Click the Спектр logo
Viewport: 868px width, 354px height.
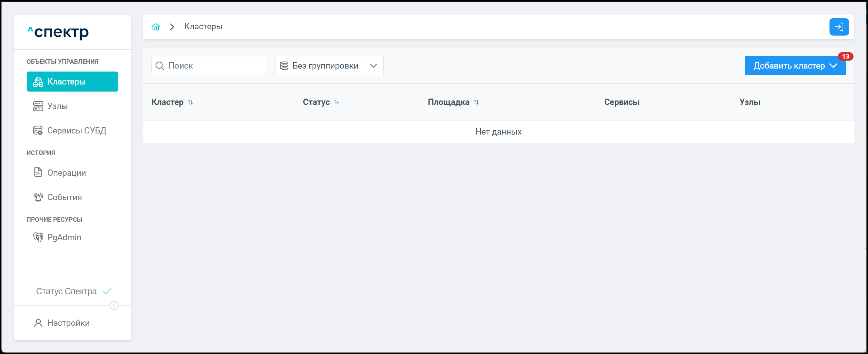coord(59,32)
